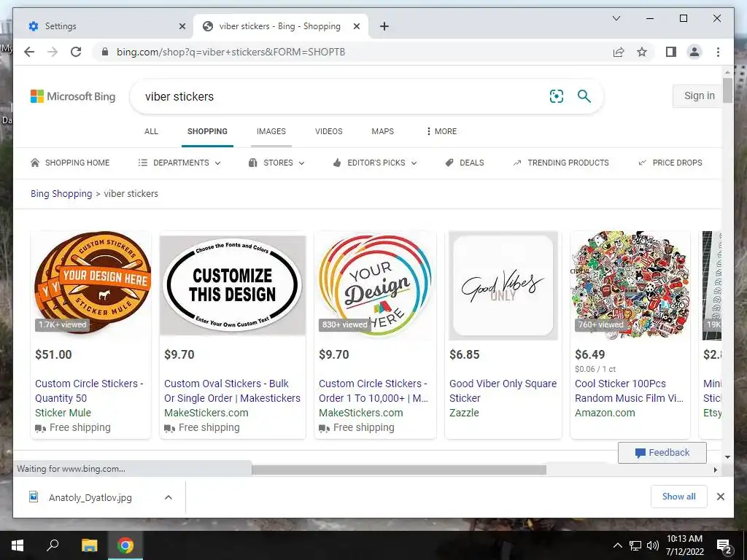Click the magnifier search icon in Bing

[x=584, y=96]
